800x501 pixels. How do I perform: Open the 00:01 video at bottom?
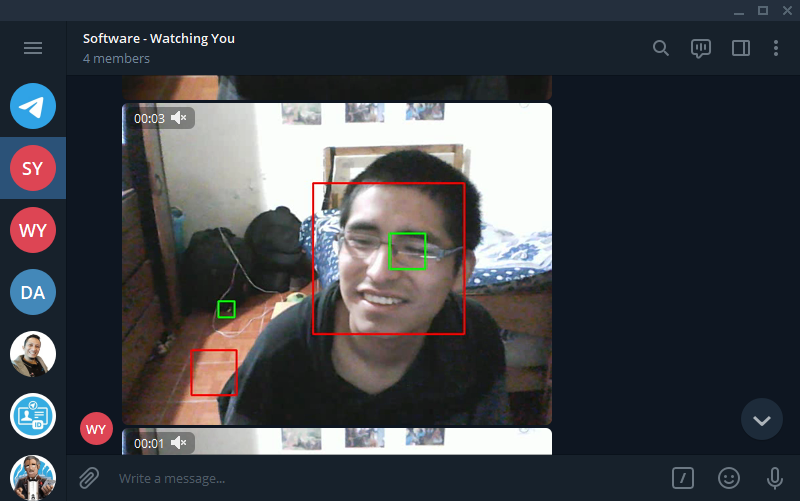point(337,441)
